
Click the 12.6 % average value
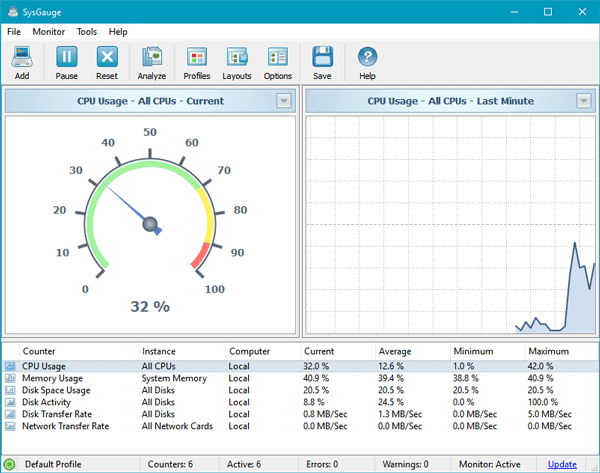(x=391, y=366)
